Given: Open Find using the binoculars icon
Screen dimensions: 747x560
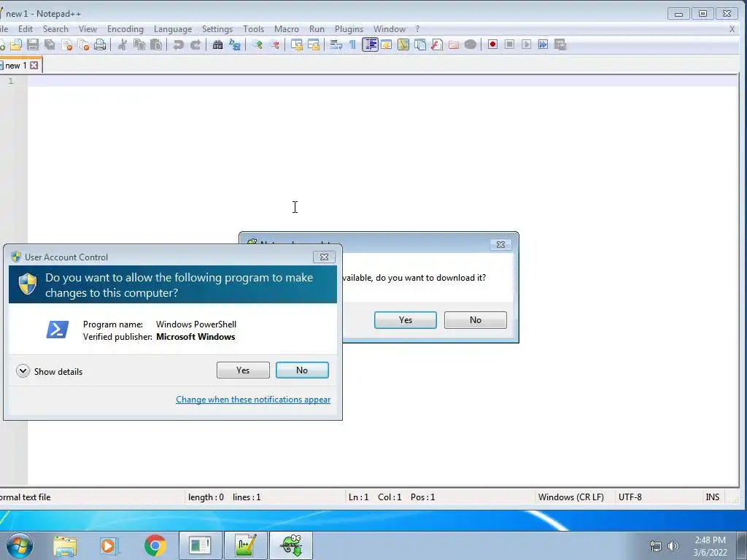Looking at the screenshot, I should point(217,44).
